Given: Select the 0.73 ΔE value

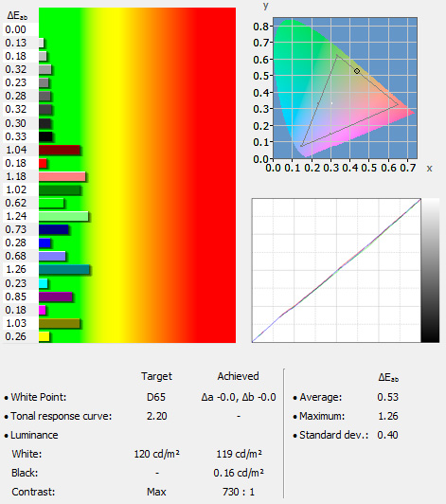Looking at the screenshot, I should [15, 229].
